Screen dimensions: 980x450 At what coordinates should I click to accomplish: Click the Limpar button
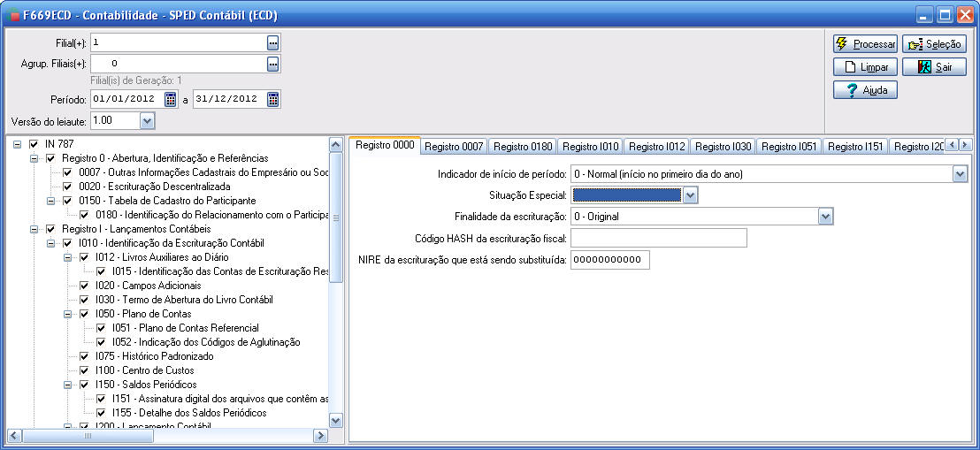pyautogui.click(x=866, y=67)
